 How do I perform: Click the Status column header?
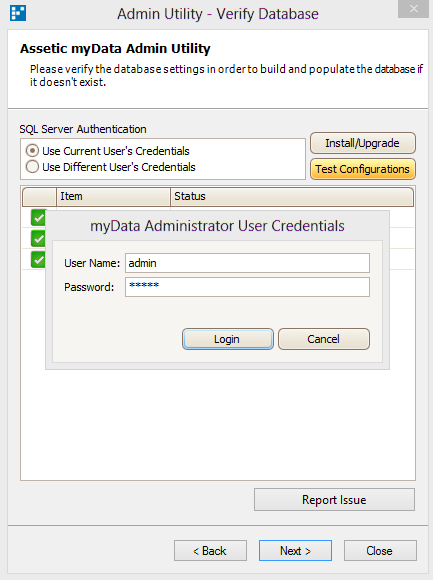pyautogui.click(x=292, y=196)
